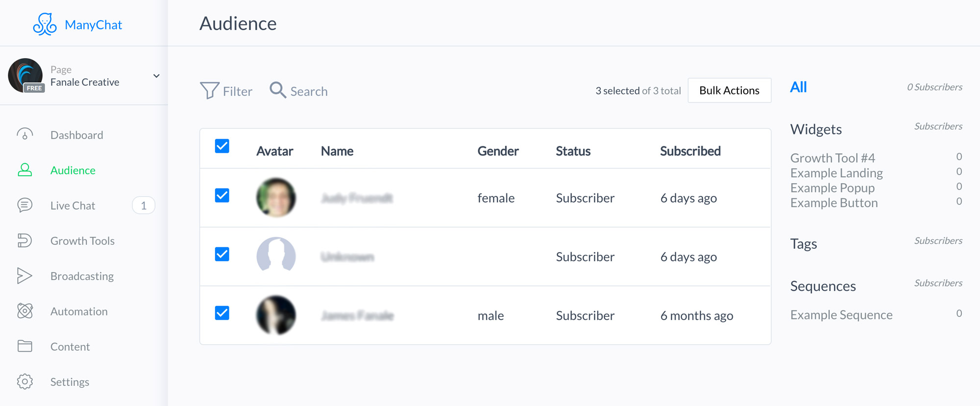
Task: Open the Growth Tools magnet icon
Action: coord(25,240)
